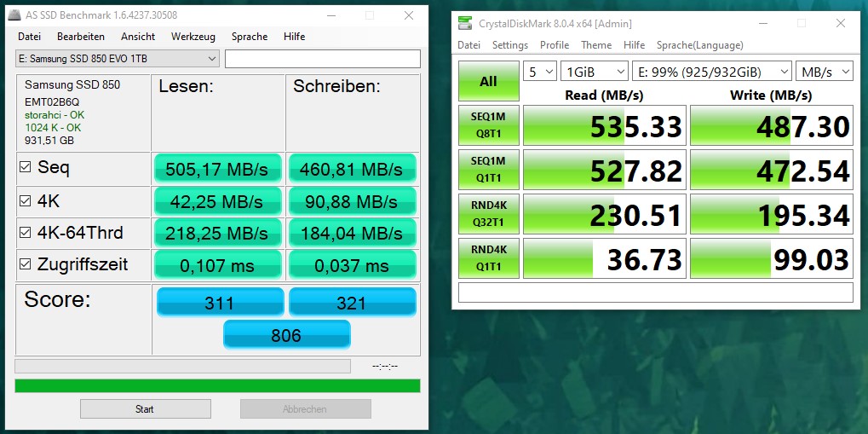Click the 535.33 read value
The image size is (868, 434).
point(605,125)
